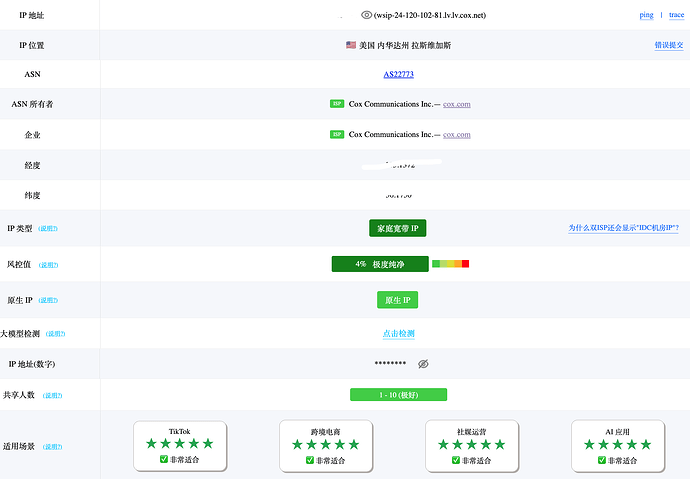690x479 pixels.
Task: Click 说明 help next to 大模型检测
Action: click(x=55, y=334)
